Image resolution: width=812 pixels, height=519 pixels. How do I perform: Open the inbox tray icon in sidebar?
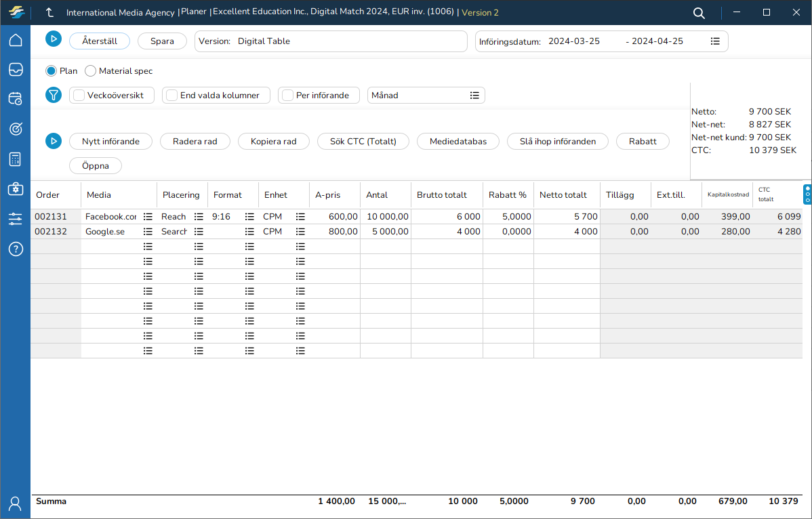15,69
